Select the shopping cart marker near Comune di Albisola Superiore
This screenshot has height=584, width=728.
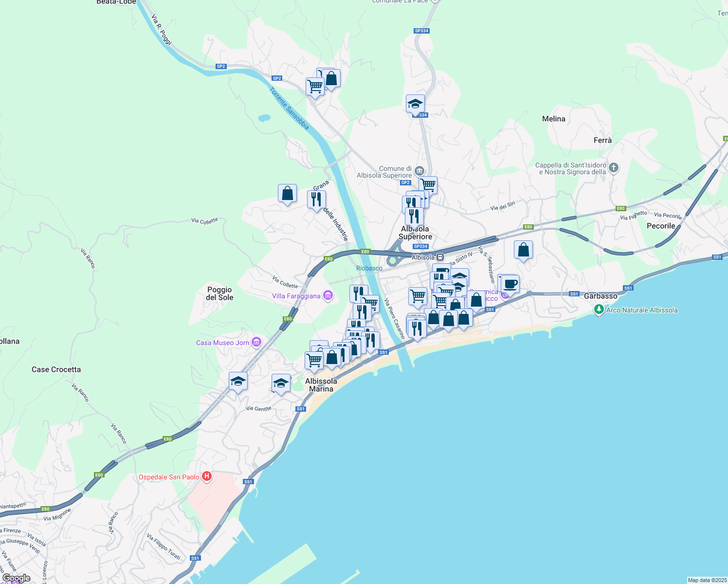tap(429, 184)
